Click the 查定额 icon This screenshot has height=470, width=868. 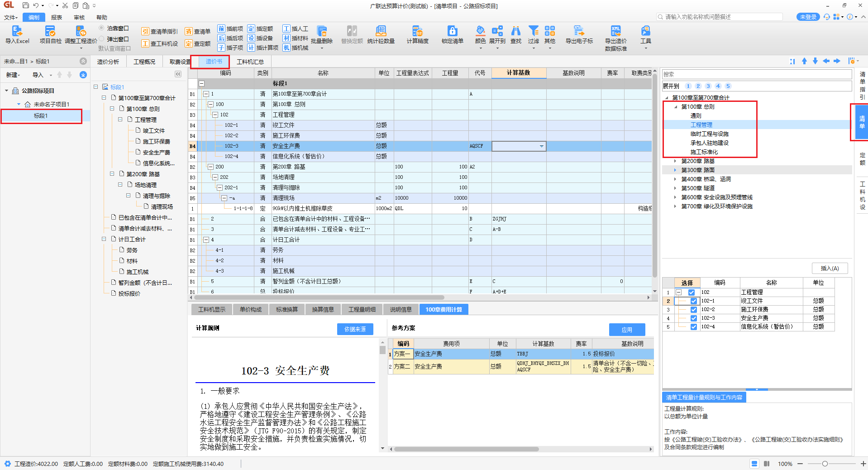click(x=189, y=43)
